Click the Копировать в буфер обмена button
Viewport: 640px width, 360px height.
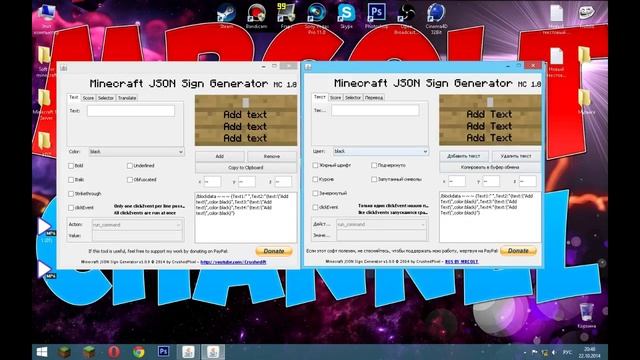pyautogui.click(x=490, y=167)
